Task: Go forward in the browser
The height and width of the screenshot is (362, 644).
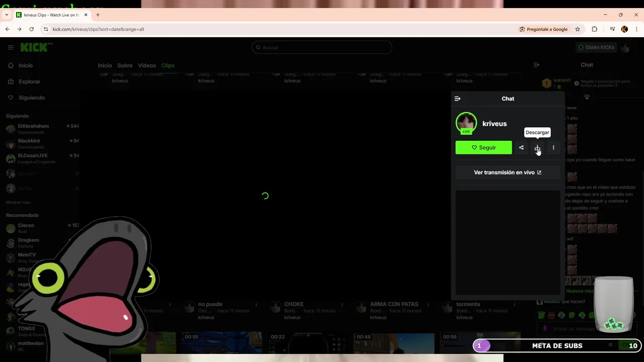Action: pos(19,29)
